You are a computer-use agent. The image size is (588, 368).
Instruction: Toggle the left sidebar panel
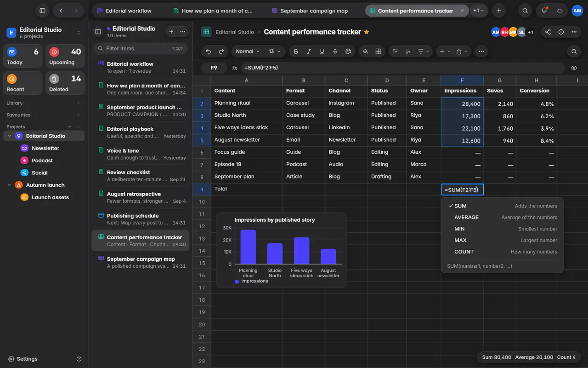pyautogui.click(x=42, y=11)
